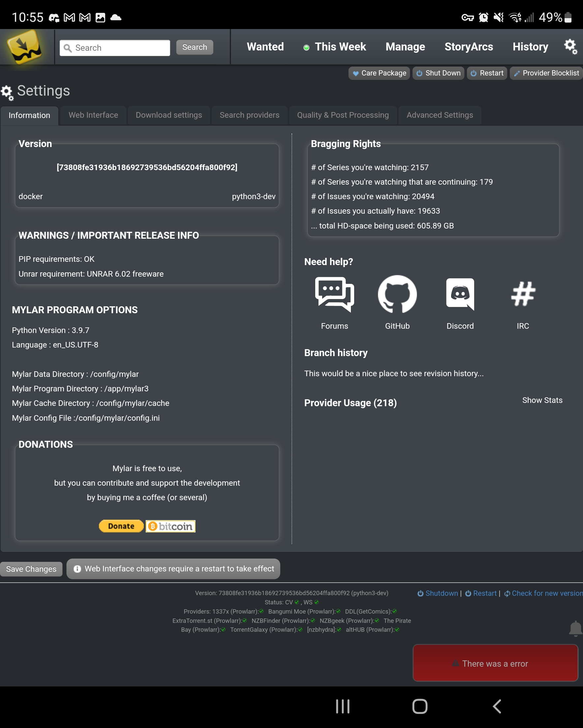Click the Care Package button
The image size is (583, 728).
pyautogui.click(x=379, y=73)
